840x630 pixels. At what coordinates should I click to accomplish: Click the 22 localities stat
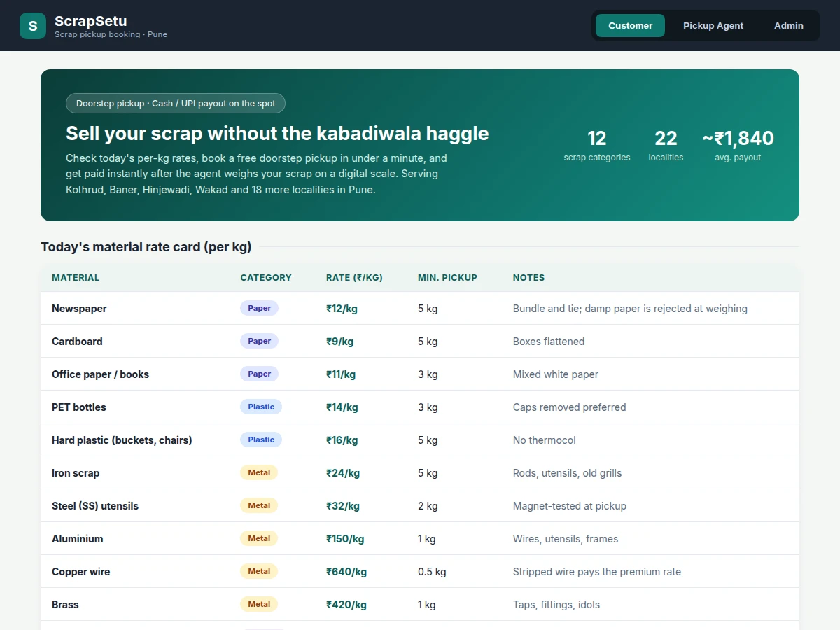click(x=666, y=145)
